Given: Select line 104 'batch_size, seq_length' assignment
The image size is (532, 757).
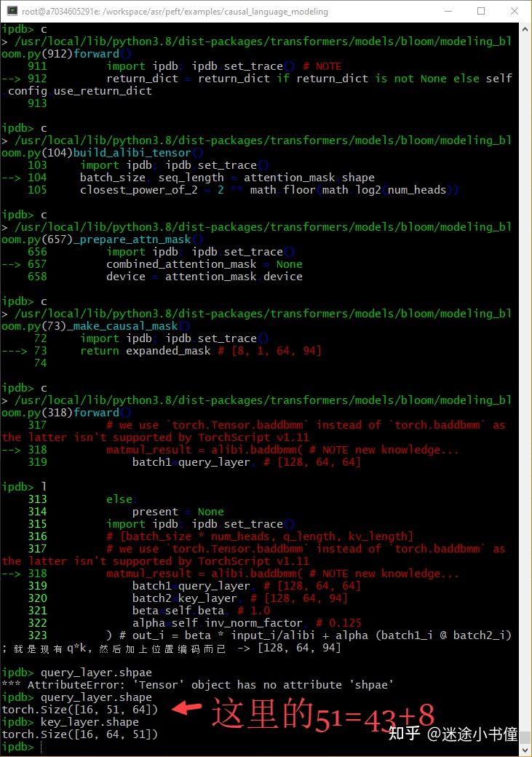Looking at the screenshot, I should tap(227, 178).
